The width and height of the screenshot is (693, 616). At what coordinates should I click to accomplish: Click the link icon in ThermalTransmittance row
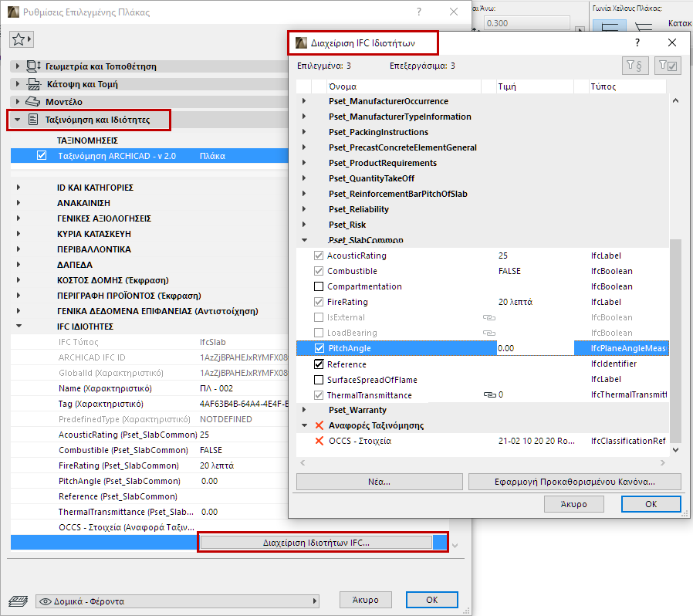(x=489, y=395)
